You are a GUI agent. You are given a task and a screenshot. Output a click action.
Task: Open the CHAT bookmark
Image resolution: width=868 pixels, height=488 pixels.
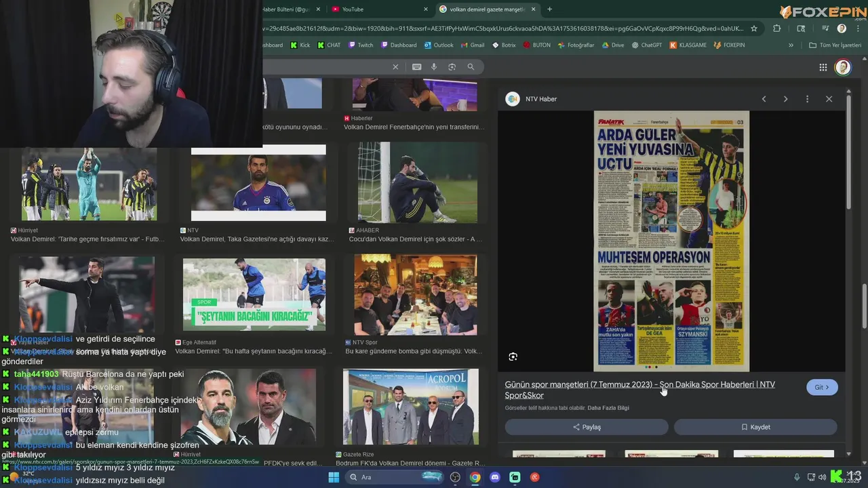[329, 45]
